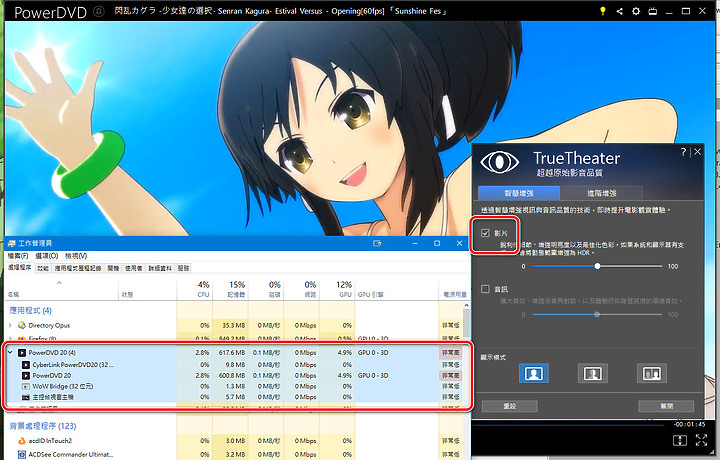720x460 pixels.
Task: Click the ACDSee Commander Ultimat process icon
Action: pyautogui.click(x=22, y=454)
